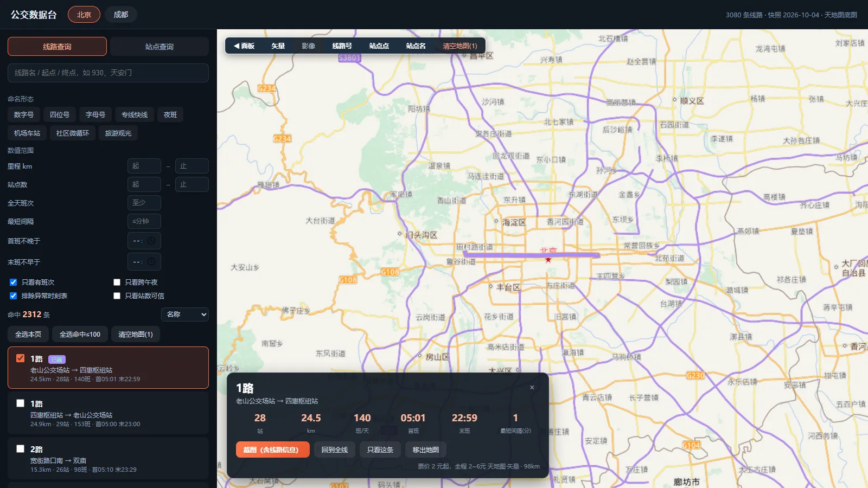Switch the base map to 影像
868x488 pixels.
pos(309,46)
